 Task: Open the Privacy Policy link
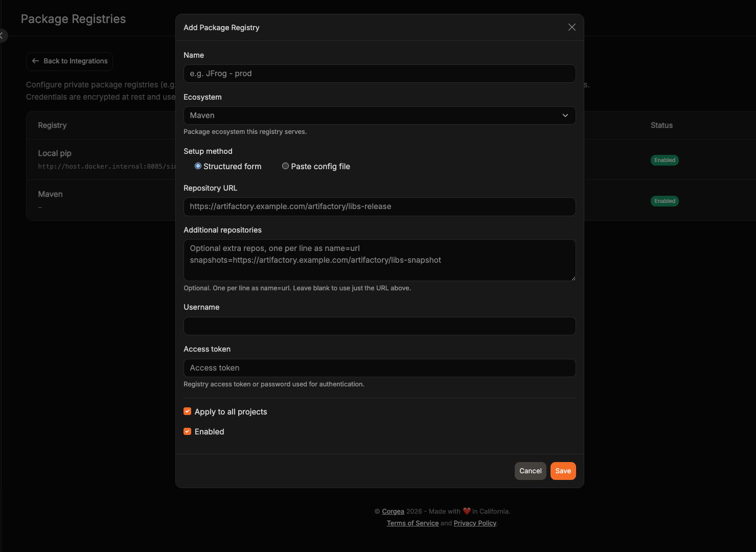tap(475, 523)
